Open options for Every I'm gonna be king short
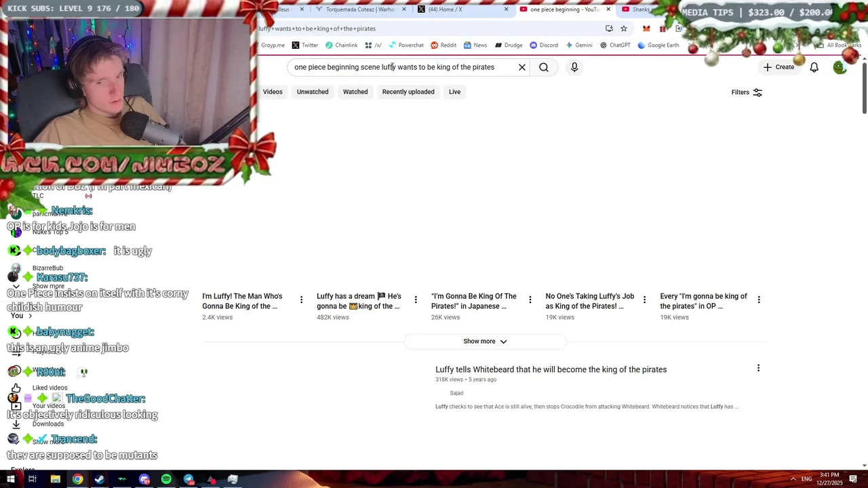 [x=759, y=300]
